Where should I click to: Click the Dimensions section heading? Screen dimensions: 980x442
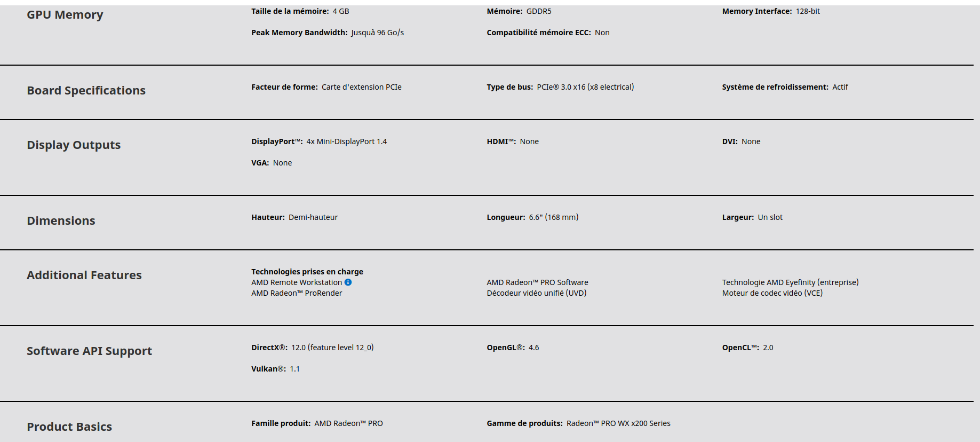click(x=61, y=221)
